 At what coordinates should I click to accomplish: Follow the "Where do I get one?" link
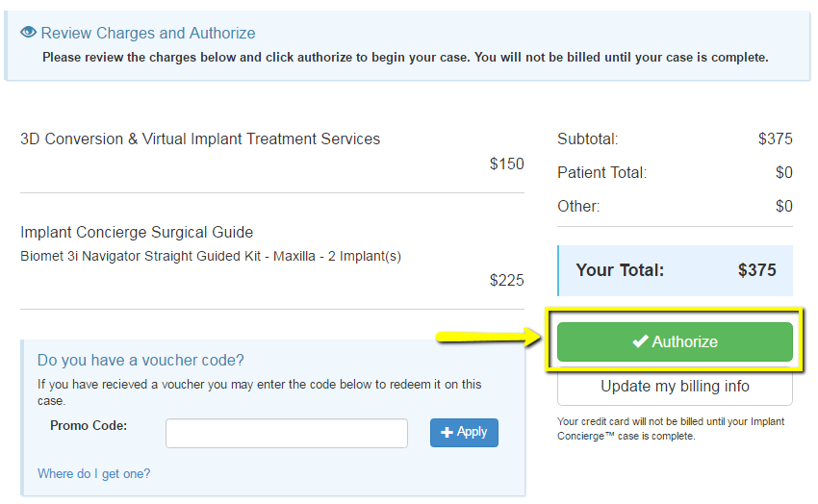click(x=93, y=473)
